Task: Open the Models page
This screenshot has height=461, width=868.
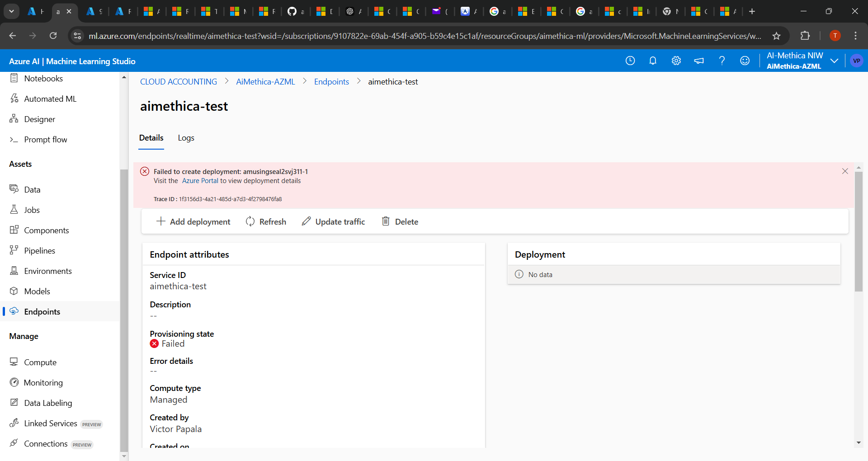Action: click(x=29, y=291)
